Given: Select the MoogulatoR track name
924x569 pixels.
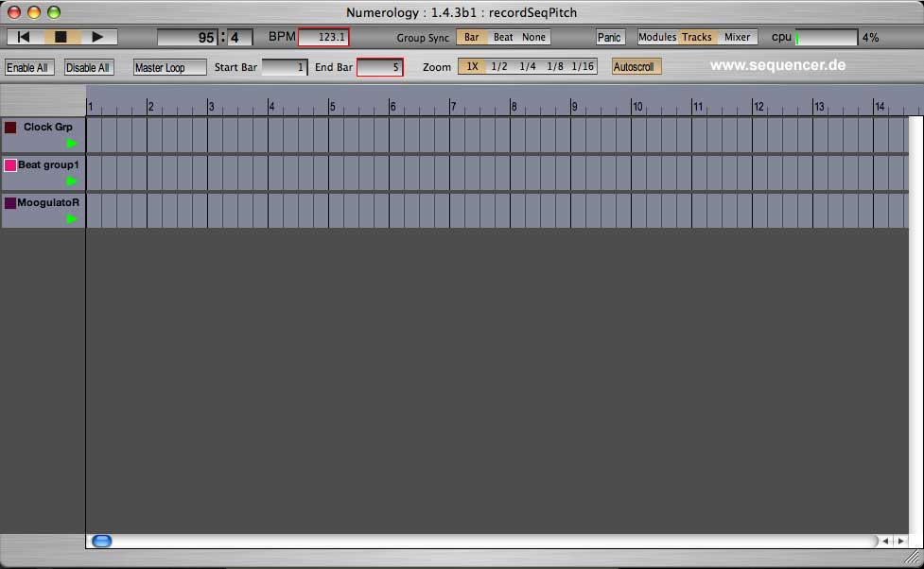Looking at the screenshot, I should tap(48, 202).
